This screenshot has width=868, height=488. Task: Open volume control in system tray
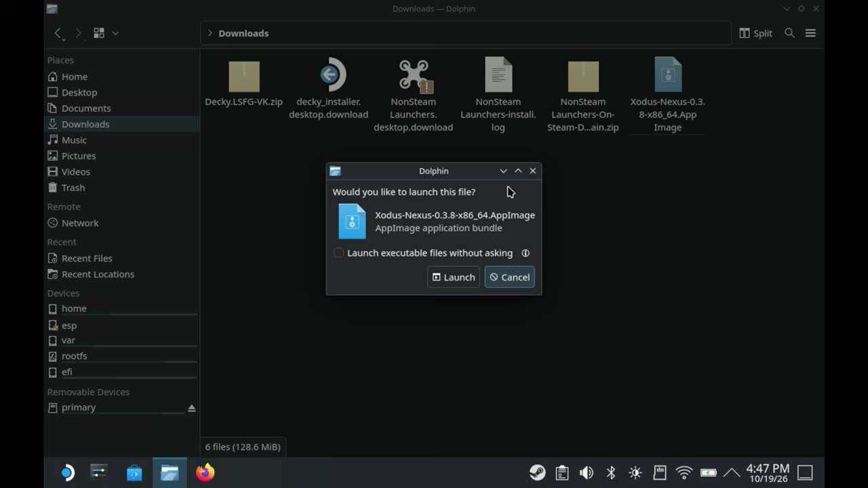587,472
